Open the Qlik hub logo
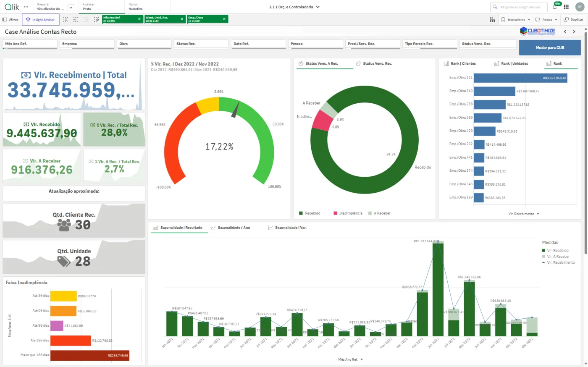The height and width of the screenshot is (367, 588). tap(12, 7)
